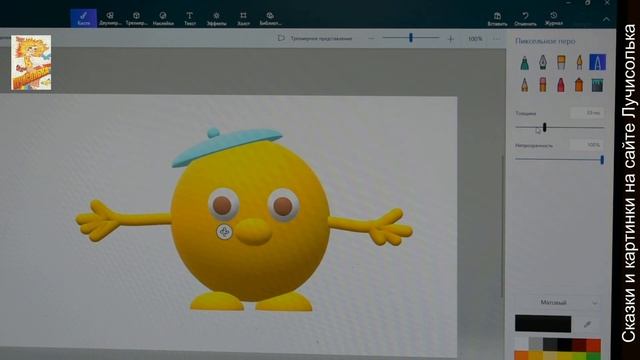Select the Brushes tab in top toolbar

click(84, 18)
